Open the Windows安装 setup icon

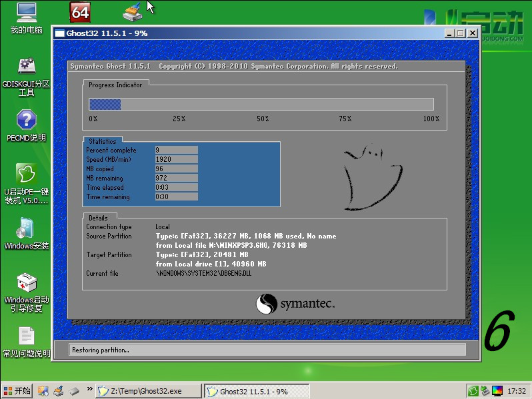point(26,228)
